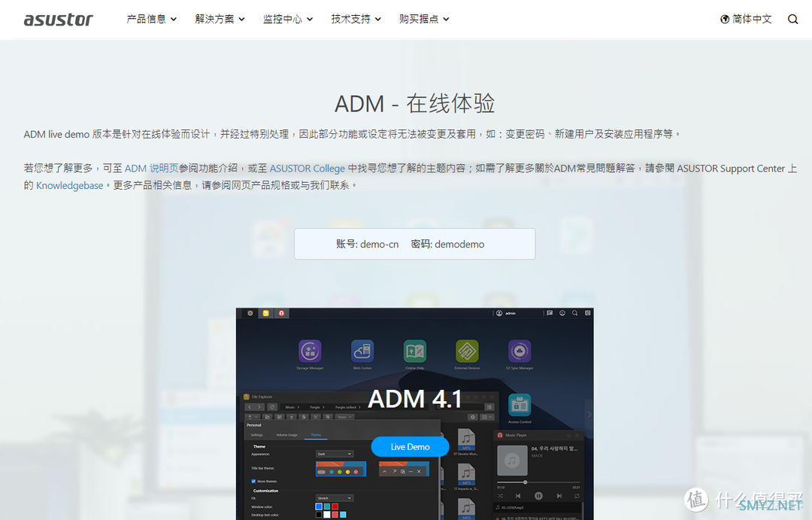Expand the 购买据点 menu
The image size is (812, 520).
point(423,19)
